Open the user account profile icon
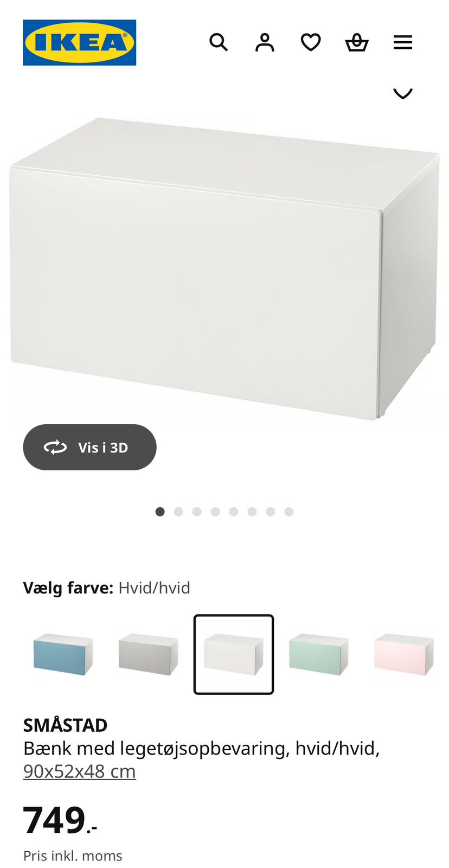The width and height of the screenshot is (449, 868). coord(265,42)
